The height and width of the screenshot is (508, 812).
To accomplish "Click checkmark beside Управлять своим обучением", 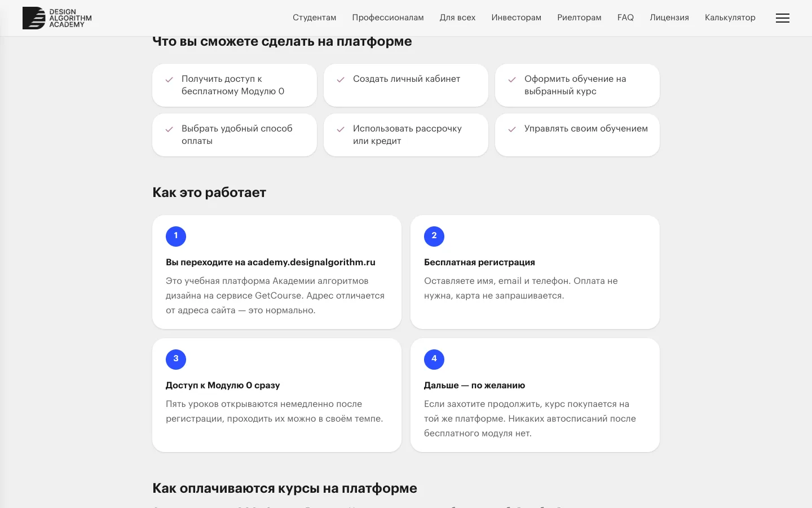I will point(512,129).
